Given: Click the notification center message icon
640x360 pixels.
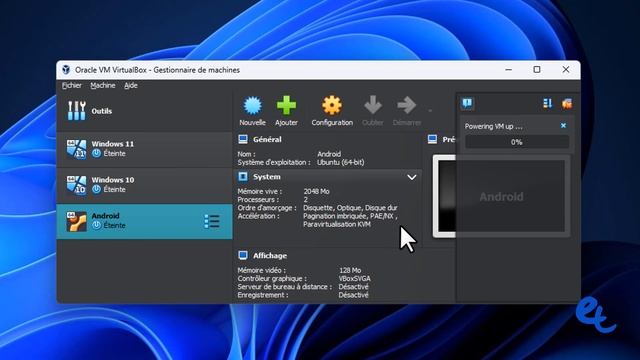Looking at the screenshot, I should click(x=468, y=103).
